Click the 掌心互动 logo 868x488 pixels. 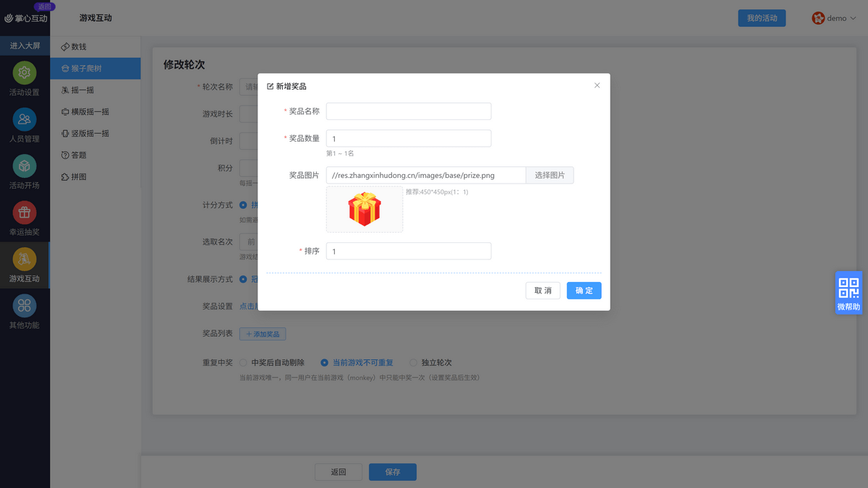point(26,18)
